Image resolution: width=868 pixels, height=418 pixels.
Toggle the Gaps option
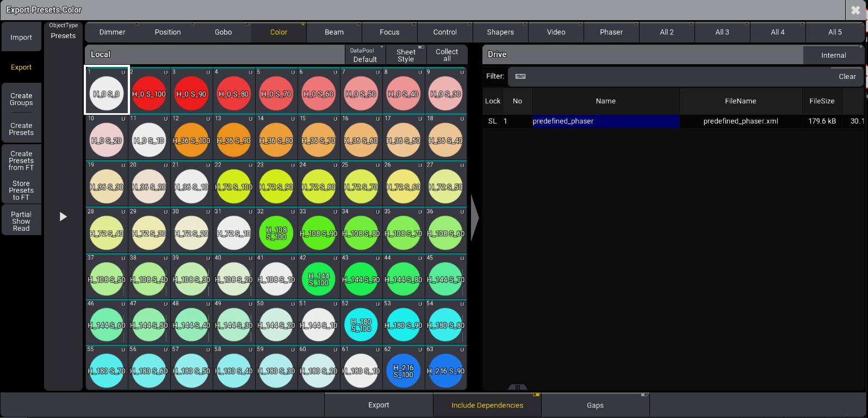(595, 405)
